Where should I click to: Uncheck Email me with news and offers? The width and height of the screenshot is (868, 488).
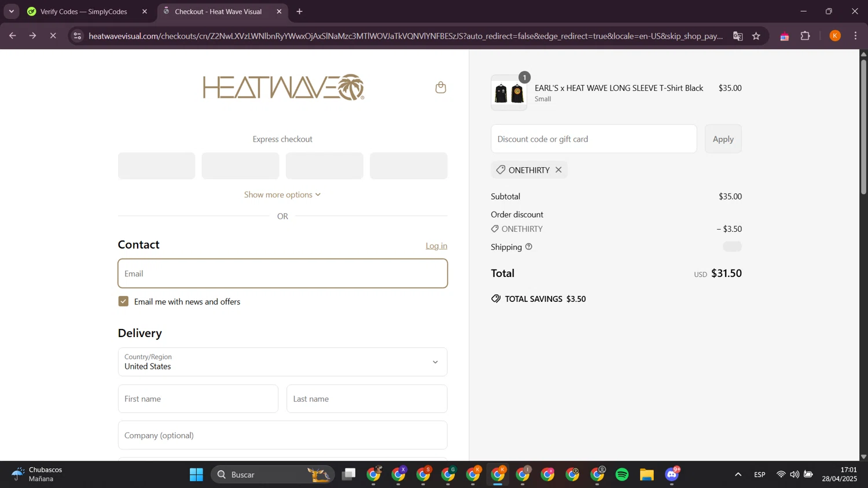(123, 301)
